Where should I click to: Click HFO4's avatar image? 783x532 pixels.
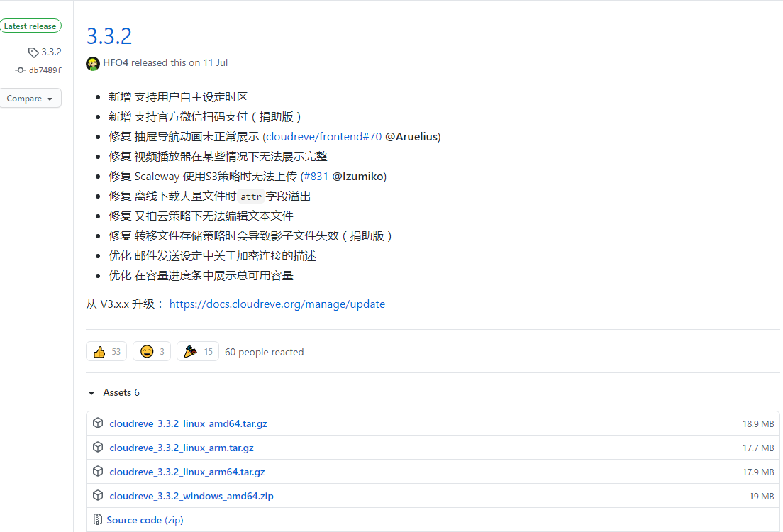pyautogui.click(x=93, y=63)
